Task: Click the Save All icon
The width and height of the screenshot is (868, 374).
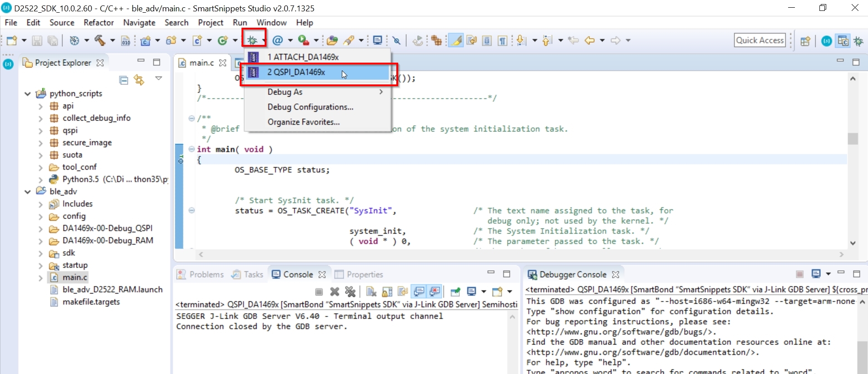Action: pyautogui.click(x=53, y=40)
